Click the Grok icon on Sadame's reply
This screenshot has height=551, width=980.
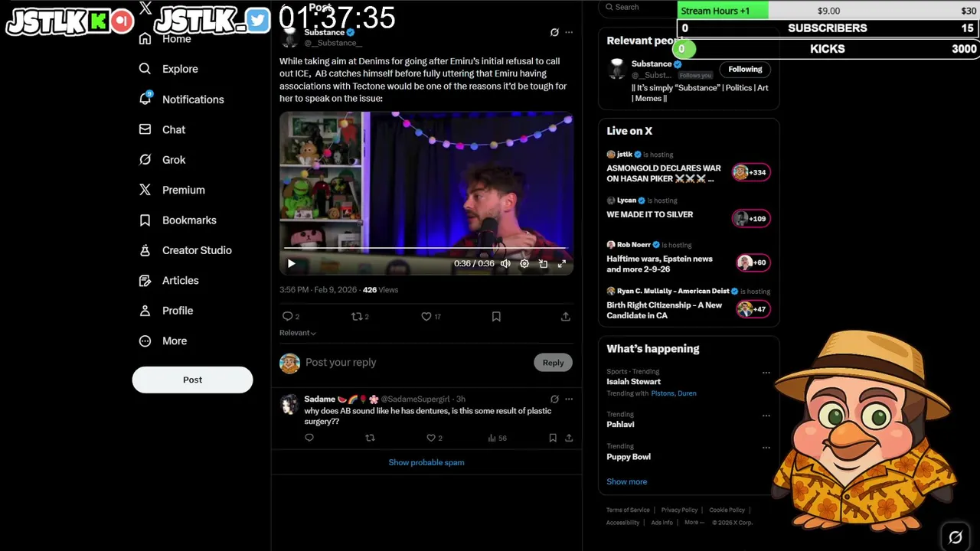point(554,399)
